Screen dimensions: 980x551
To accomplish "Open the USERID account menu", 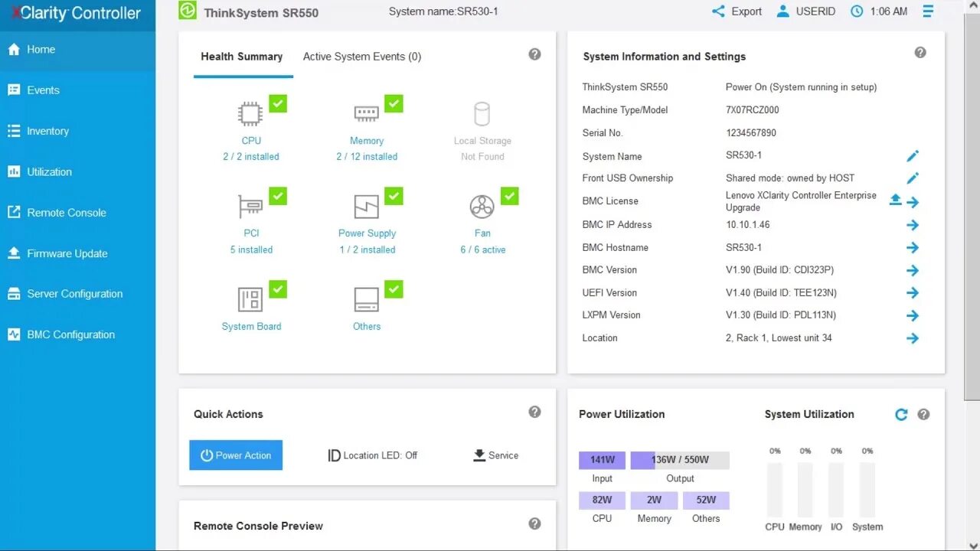I will click(x=805, y=11).
